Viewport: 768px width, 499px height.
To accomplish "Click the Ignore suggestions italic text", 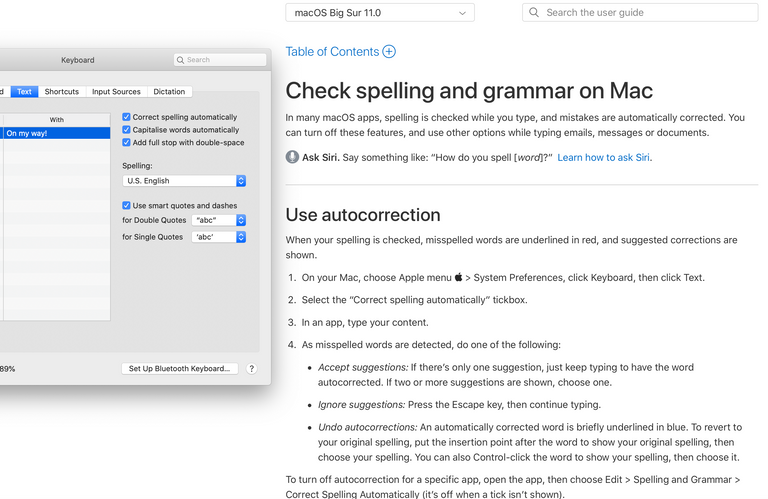I will pyautogui.click(x=361, y=404).
